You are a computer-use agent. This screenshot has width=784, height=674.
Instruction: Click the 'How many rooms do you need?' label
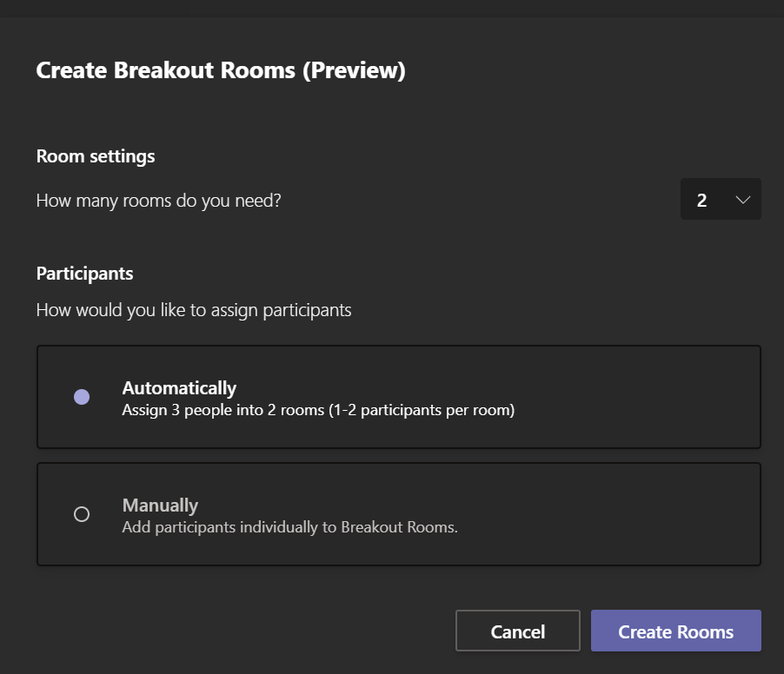pyautogui.click(x=159, y=201)
